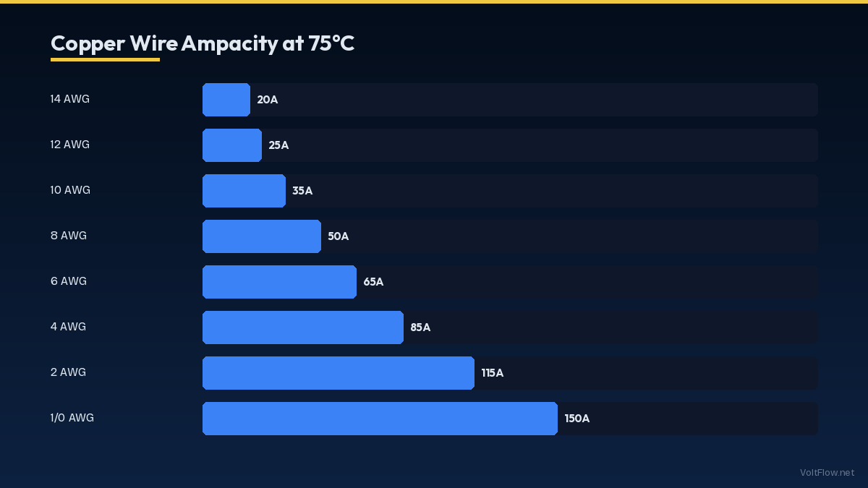Viewport: 868px width, 488px height.
Task: Click the blue 10 AWG bar
Action: tap(244, 191)
